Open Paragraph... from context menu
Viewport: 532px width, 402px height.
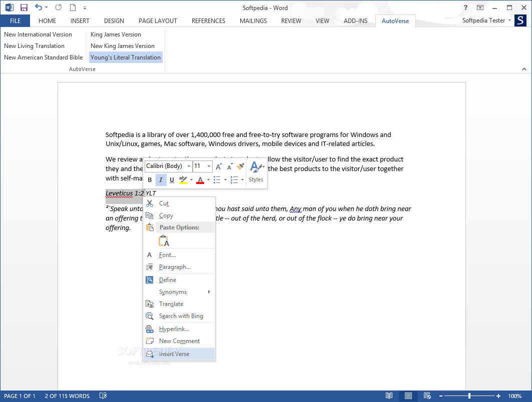tap(180, 267)
